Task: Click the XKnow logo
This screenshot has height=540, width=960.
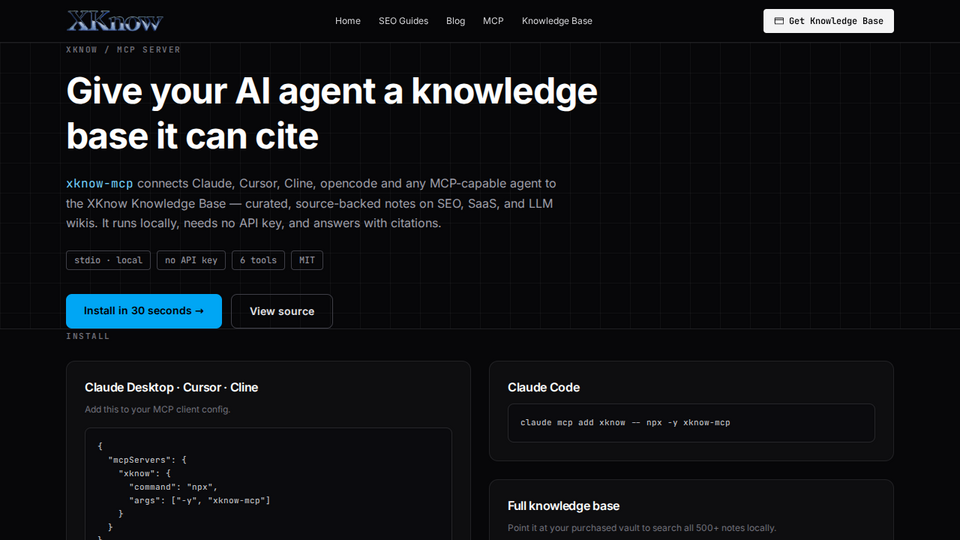Action: tap(114, 21)
